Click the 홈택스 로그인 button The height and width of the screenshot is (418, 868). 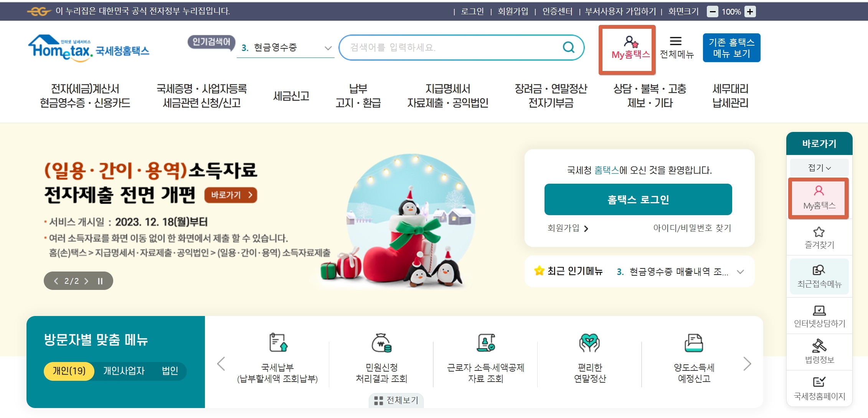tap(638, 199)
